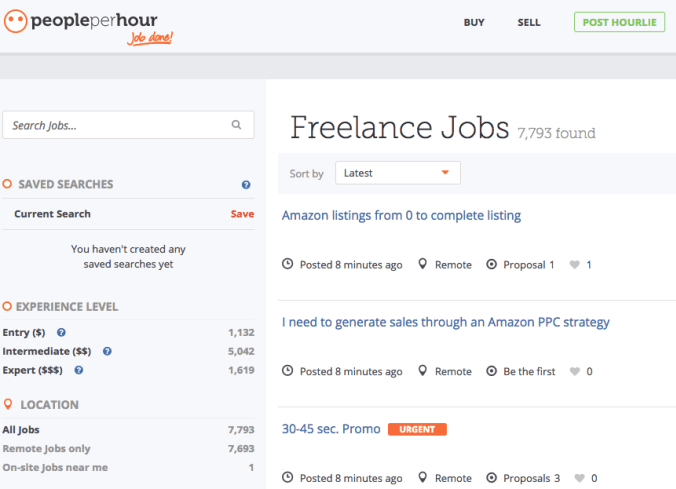This screenshot has width=676, height=489.
Task: Open help icon next to Entry ($)
Action: coord(61,332)
